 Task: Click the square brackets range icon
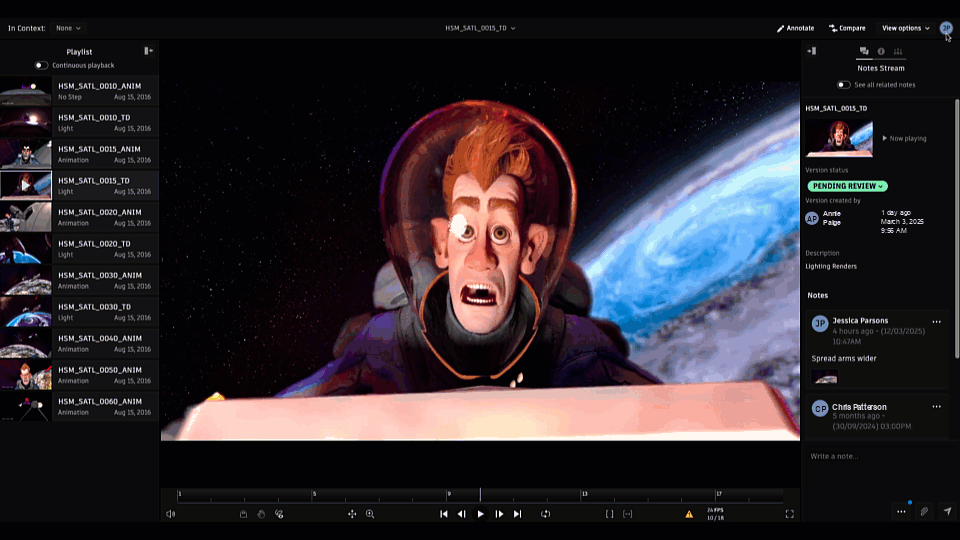tap(609, 514)
